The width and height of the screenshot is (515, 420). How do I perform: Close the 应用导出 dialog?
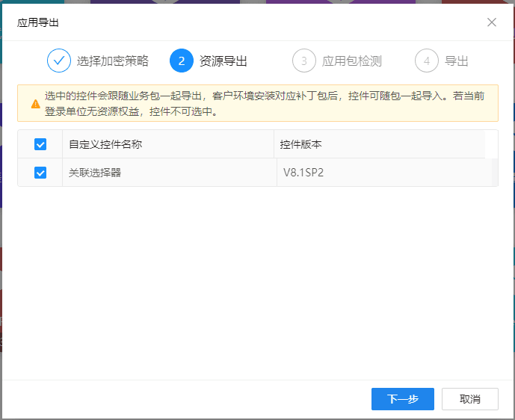click(x=491, y=22)
